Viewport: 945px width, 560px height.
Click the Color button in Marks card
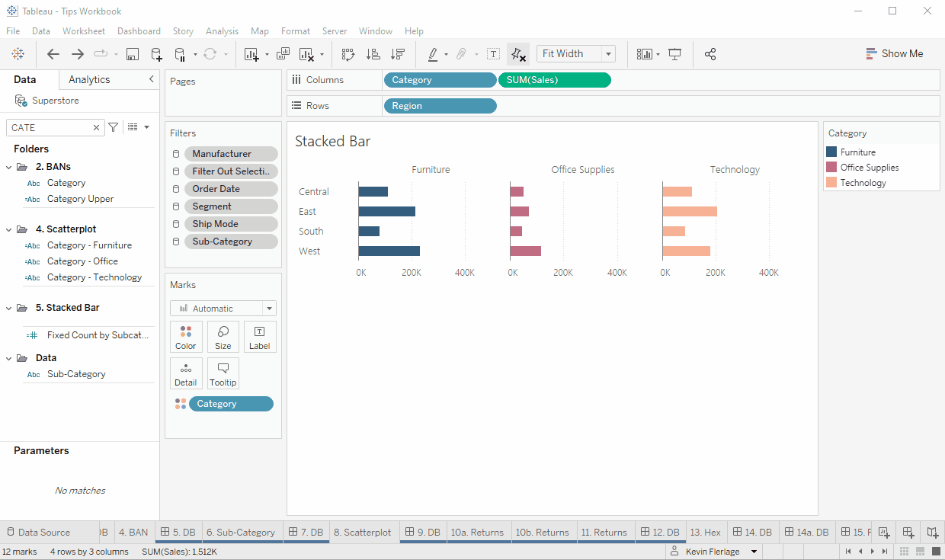(186, 337)
